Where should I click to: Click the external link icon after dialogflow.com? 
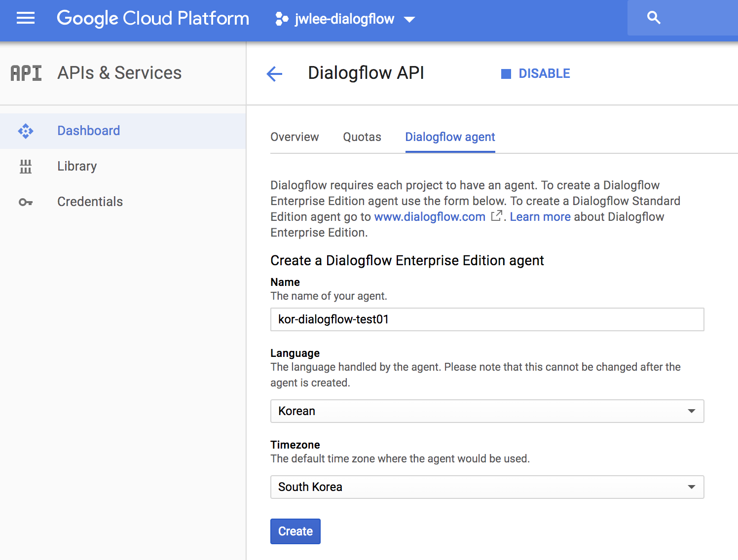click(497, 216)
